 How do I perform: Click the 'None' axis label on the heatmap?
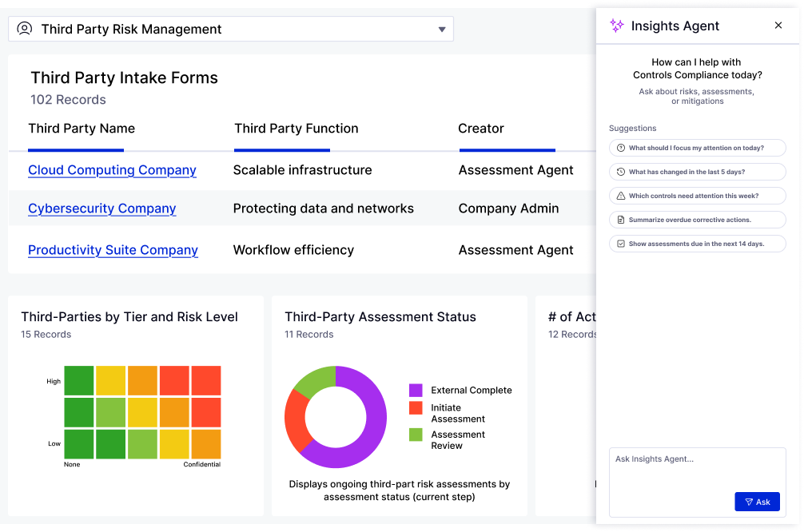72,464
